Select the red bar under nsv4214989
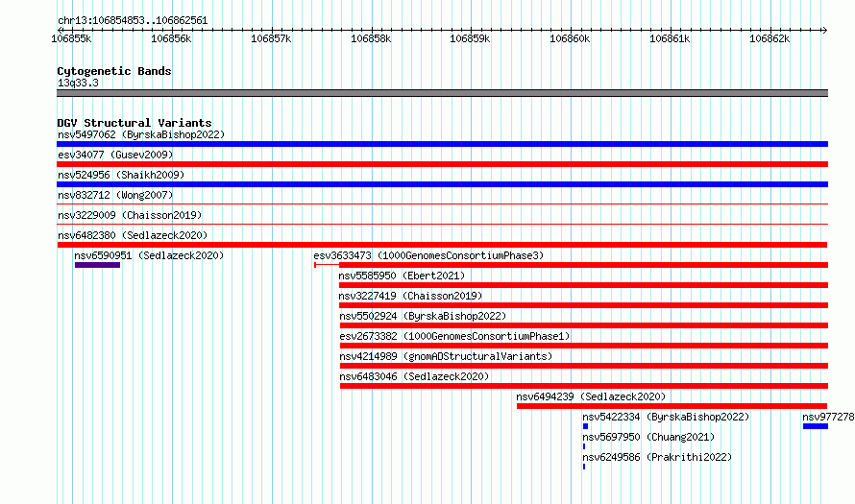The image size is (855, 504). tap(584, 366)
